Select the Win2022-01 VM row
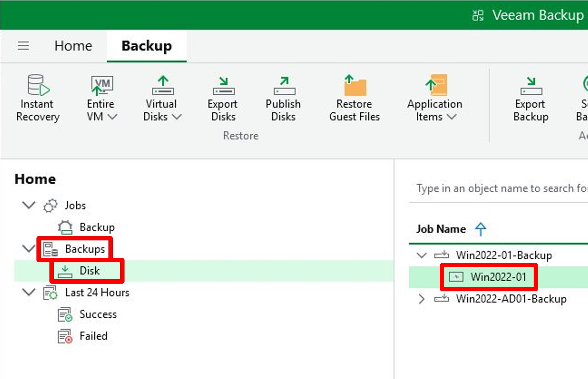The image size is (588, 379). click(x=498, y=277)
